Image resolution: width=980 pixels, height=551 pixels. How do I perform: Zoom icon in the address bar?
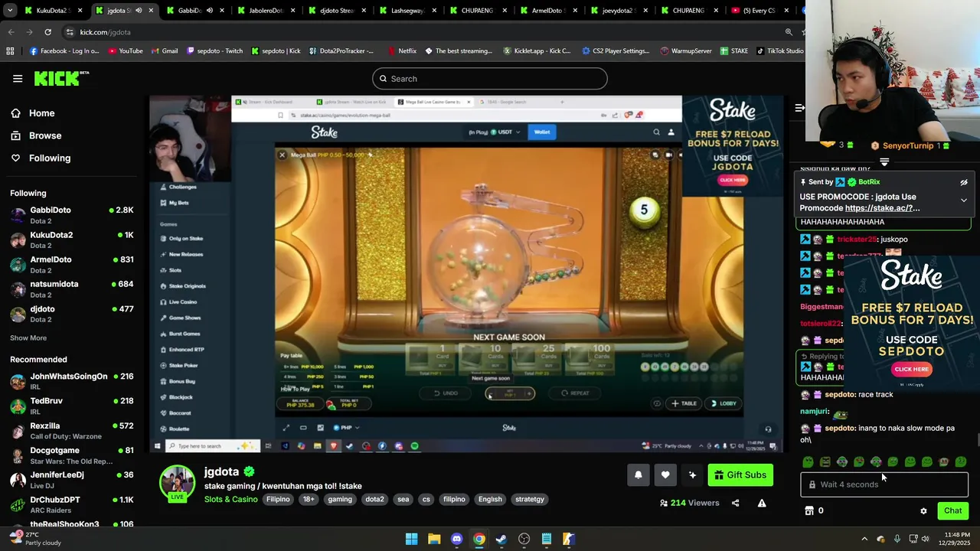coord(789,32)
